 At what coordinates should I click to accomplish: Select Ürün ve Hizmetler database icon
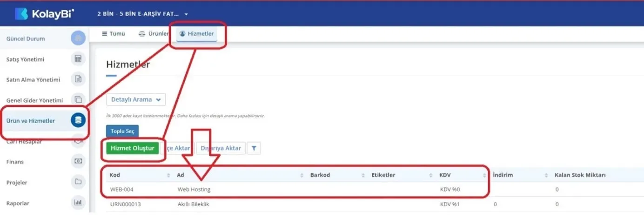tap(78, 121)
